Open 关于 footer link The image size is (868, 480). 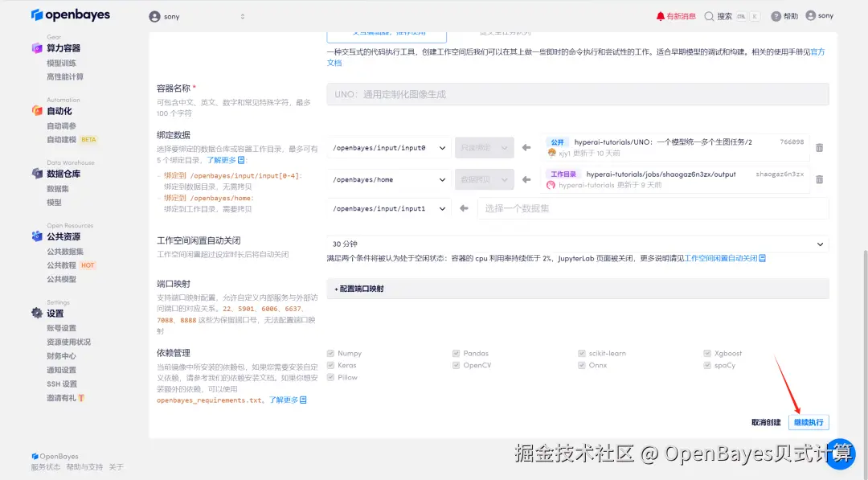(117, 467)
